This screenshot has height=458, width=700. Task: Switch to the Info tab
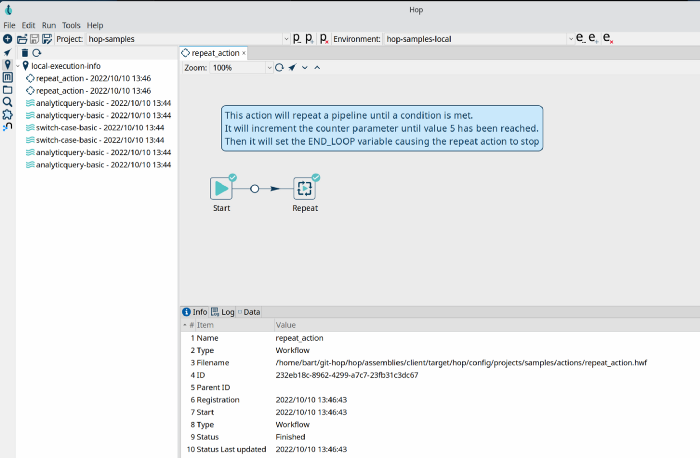pyautogui.click(x=195, y=312)
